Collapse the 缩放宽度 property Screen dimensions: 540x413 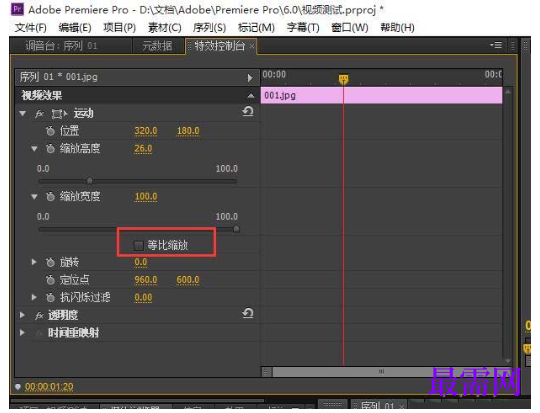34,197
